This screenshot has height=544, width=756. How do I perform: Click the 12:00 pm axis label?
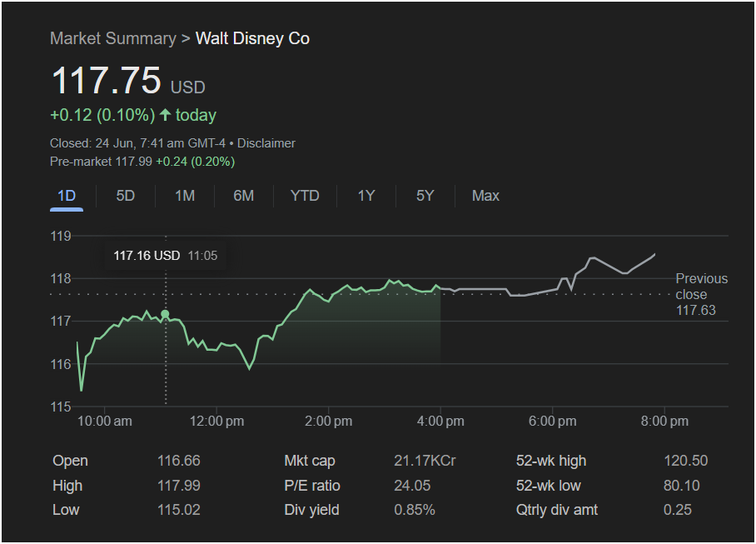point(217,421)
